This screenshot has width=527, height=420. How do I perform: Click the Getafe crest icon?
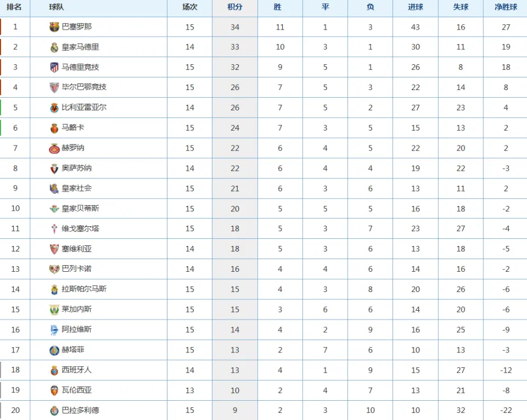pyautogui.click(x=54, y=350)
